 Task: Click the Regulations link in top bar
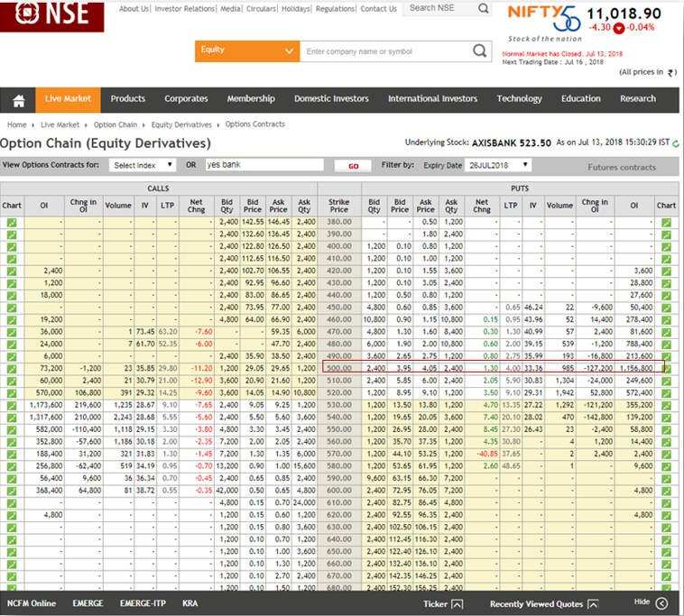pos(336,9)
